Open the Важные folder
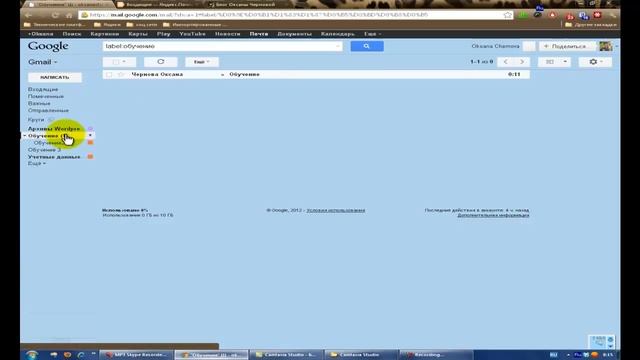Image resolution: width=640 pixels, height=360 pixels. (39, 104)
